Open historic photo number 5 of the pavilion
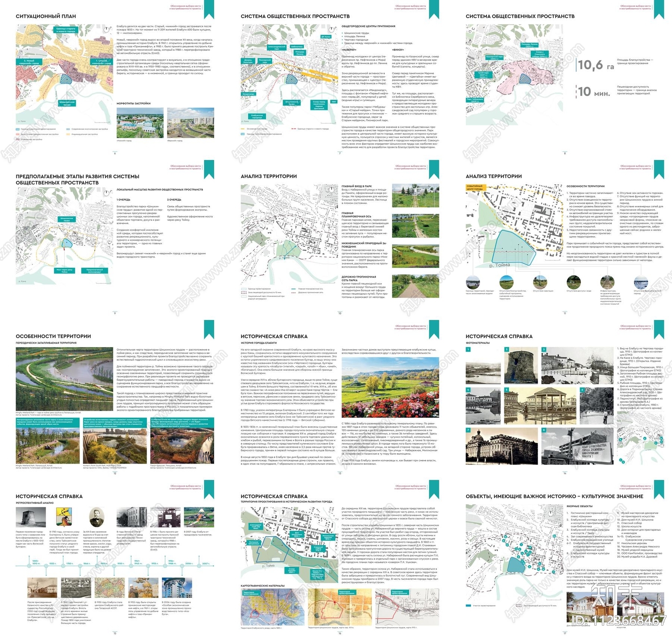Viewport: 672px width, 637px height. (540, 406)
